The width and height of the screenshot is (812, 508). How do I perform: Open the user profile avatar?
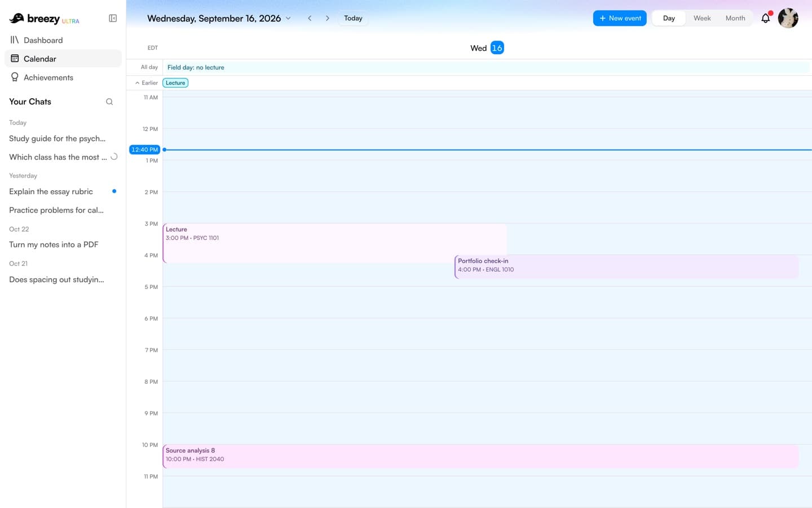tap(788, 18)
